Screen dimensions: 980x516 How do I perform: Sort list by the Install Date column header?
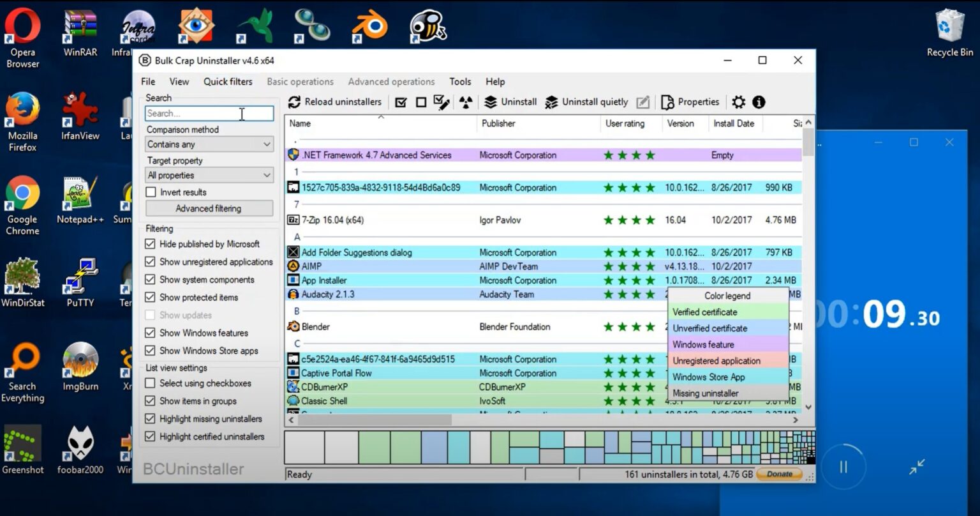pos(735,124)
